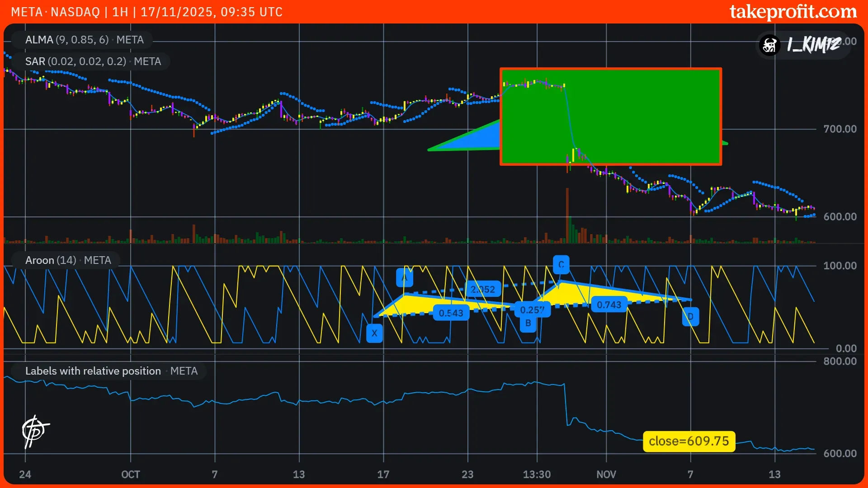The height and width of the screenshot is (488, 868).
Task: Click the X point marker on Aroon pane
Action: point(374,333)
